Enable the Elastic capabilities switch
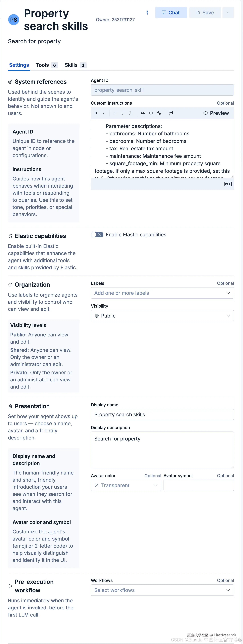 click(97, 235)
